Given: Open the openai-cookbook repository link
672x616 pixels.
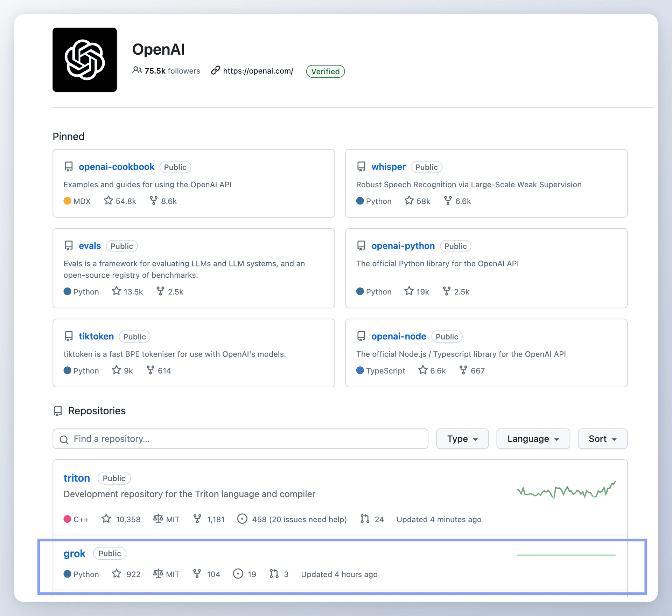Looking at the screenshot, I should pyautogui.click(x=117, y=167).
